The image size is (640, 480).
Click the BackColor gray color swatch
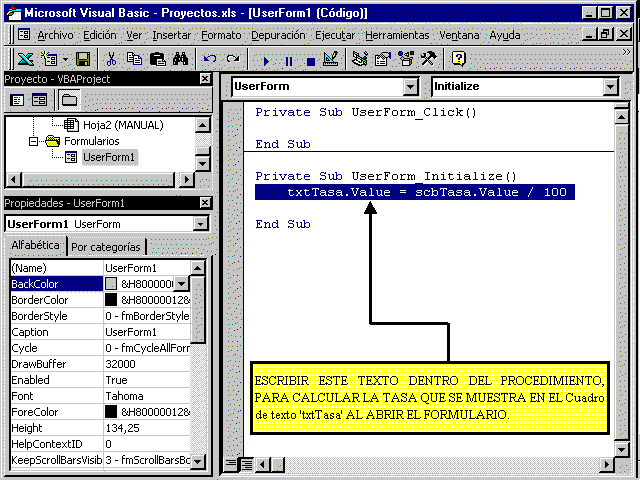click(111, 284)
